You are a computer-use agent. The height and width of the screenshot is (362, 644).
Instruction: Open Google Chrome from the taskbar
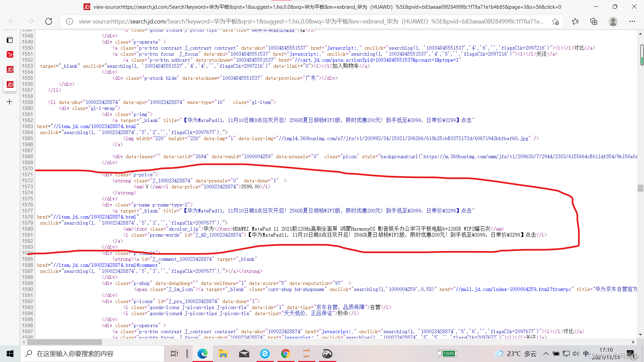[x=285, y=354]
